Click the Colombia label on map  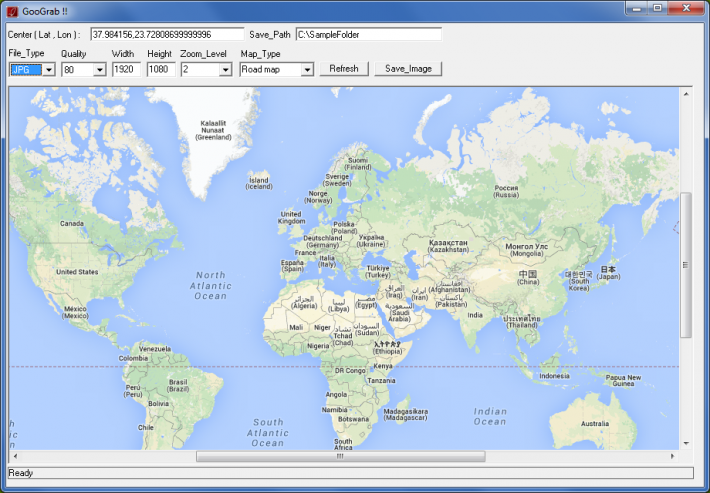point(133,358)
